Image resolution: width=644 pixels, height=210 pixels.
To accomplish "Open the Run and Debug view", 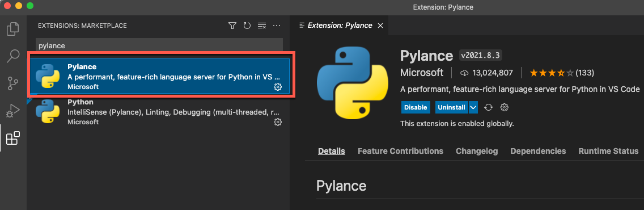I will click(12, 111).
